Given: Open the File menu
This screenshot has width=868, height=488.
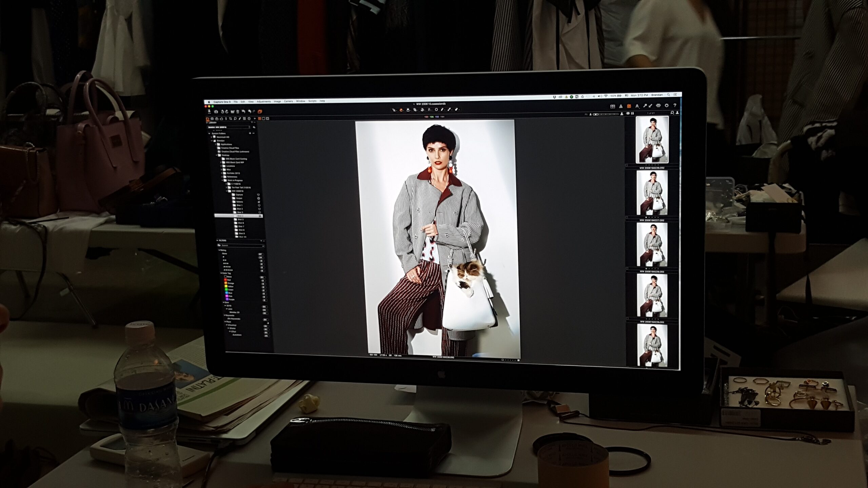Looking at the screenshot, I should 236,102.
